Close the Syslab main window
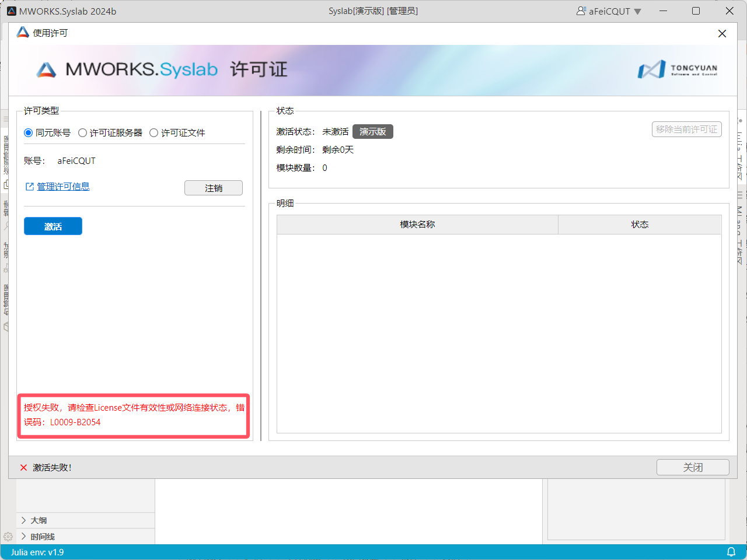Screen dimensions: 747x560 tap(729, 11)
